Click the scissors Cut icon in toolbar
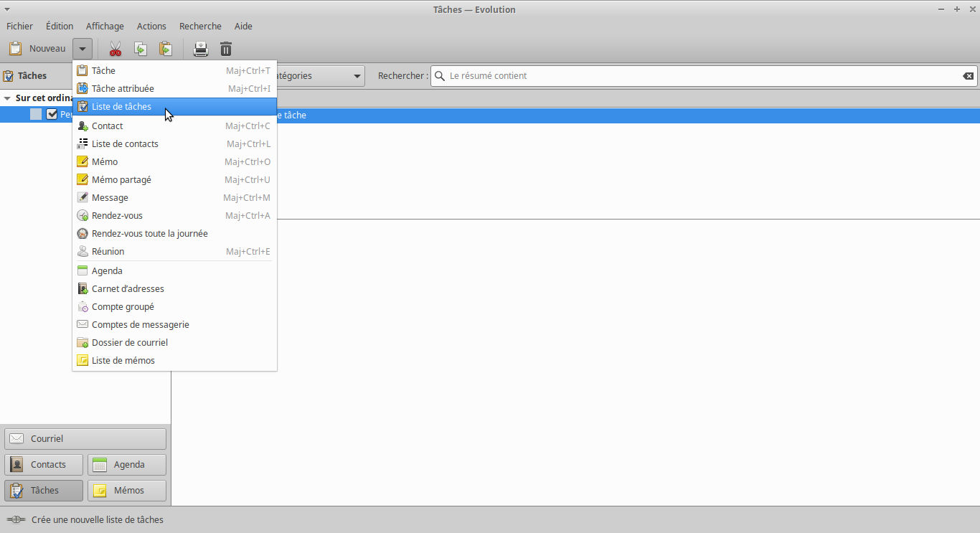 coord(115,49)
